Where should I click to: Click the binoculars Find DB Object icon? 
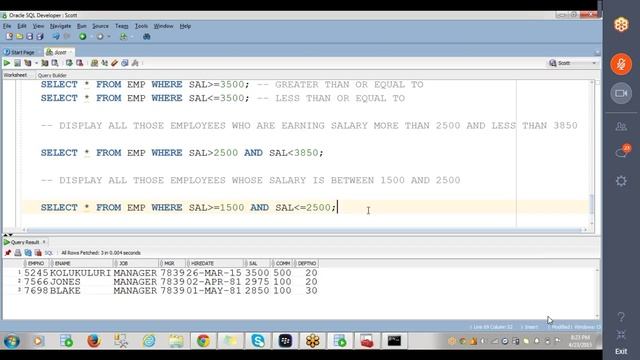[x=147, y=36]
